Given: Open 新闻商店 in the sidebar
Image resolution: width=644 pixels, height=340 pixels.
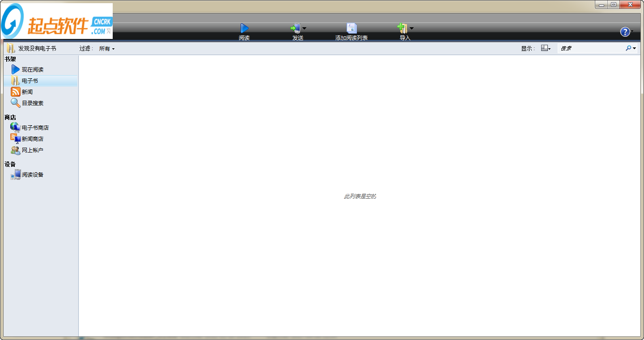Looking at the screenshot, I should pyautogui.click(x=33, y=139).
